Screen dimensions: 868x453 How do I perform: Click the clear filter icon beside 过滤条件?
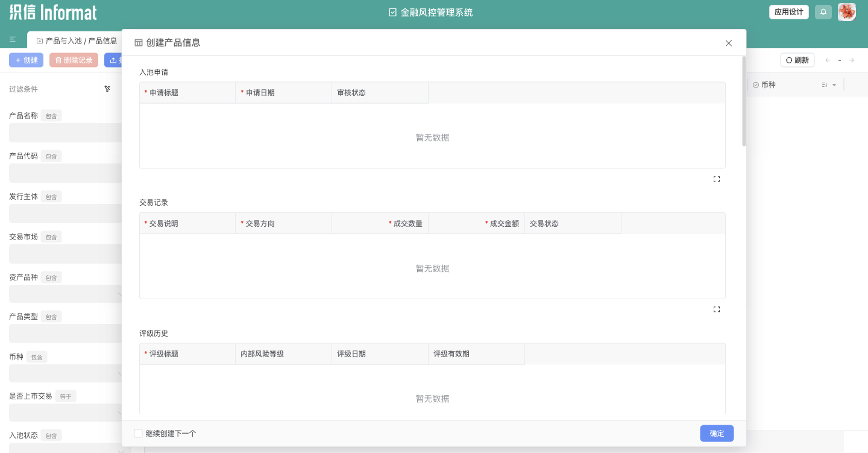(x=107, y=89)
